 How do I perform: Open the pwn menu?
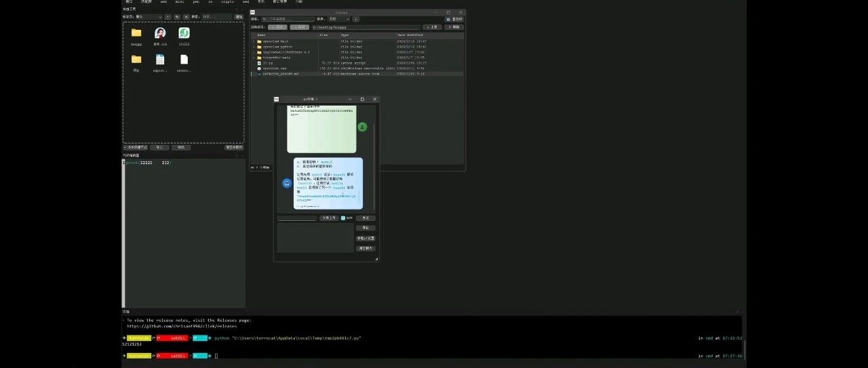tap(196, 2)
